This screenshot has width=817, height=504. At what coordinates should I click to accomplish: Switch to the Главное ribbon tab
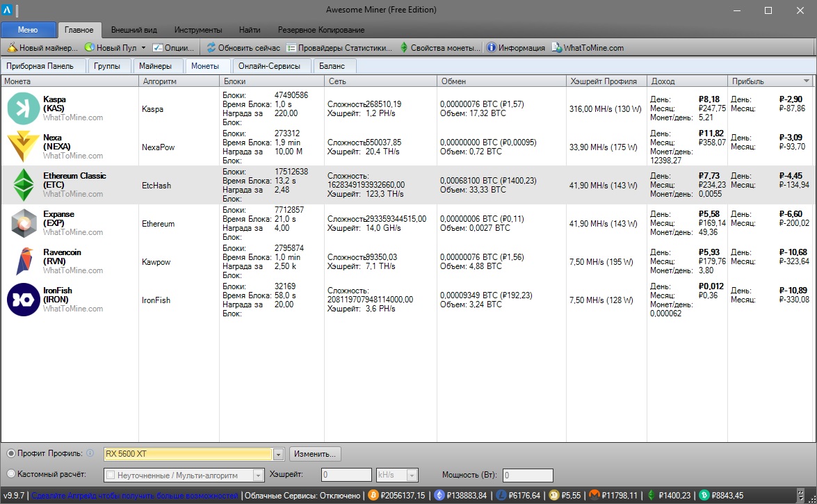click(x=79, y=30)
